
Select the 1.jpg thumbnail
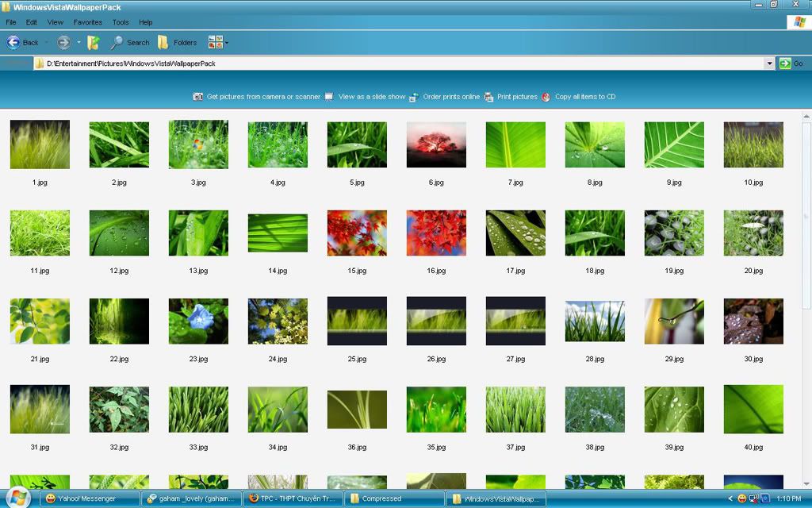point(40,144)
